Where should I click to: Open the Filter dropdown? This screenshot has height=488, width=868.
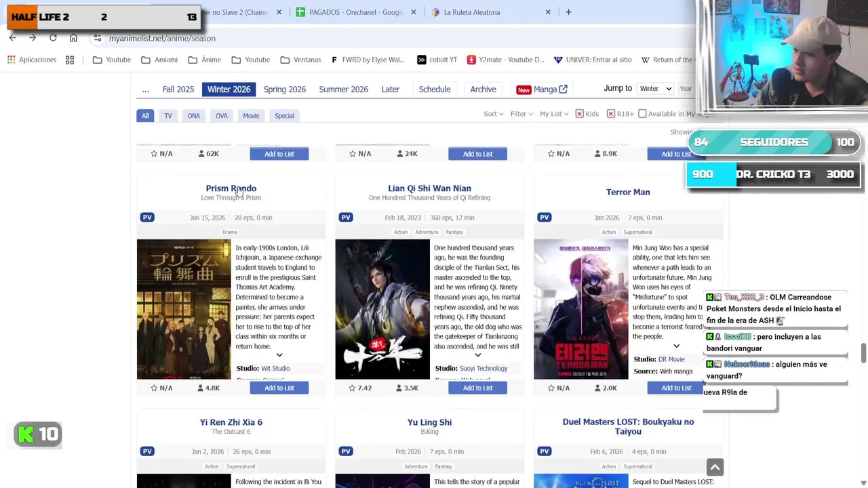(521, 114)
